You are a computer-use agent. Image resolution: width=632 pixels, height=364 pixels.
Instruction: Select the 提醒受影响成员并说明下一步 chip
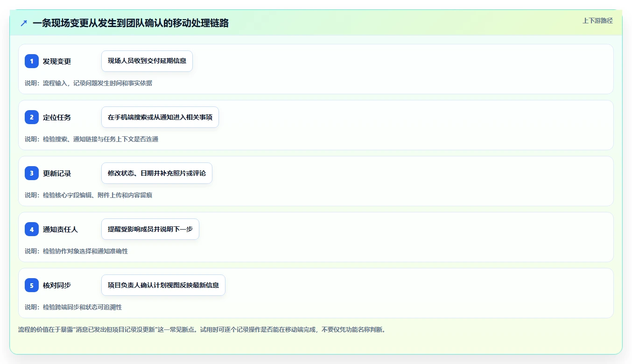(x=150, y=229)
